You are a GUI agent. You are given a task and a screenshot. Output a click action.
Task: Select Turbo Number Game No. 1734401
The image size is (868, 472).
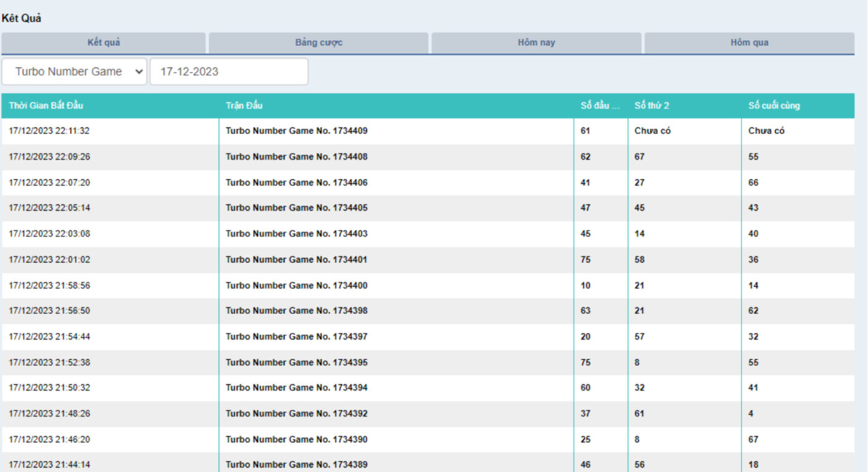coord(296,259)
